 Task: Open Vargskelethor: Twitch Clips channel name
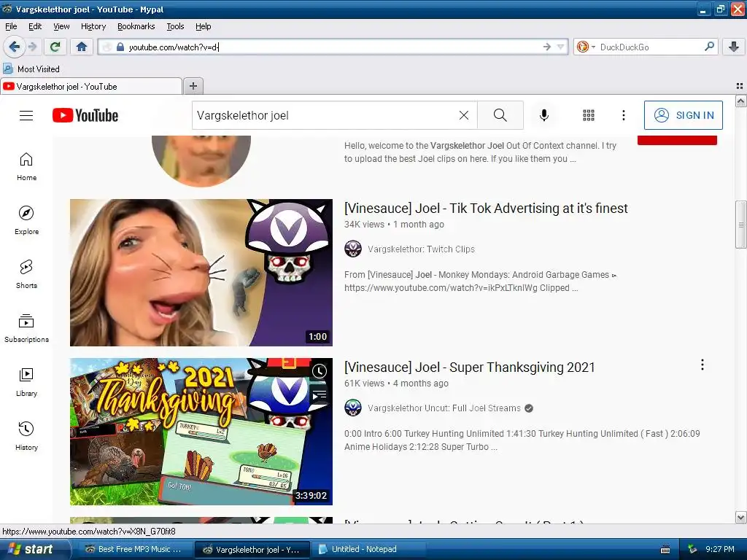421,249
